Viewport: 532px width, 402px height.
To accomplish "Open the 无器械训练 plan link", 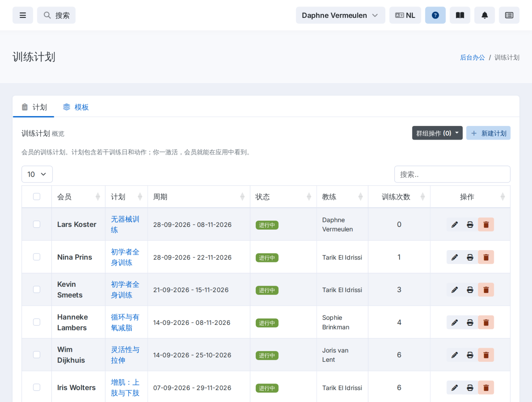I will (125, 225).
